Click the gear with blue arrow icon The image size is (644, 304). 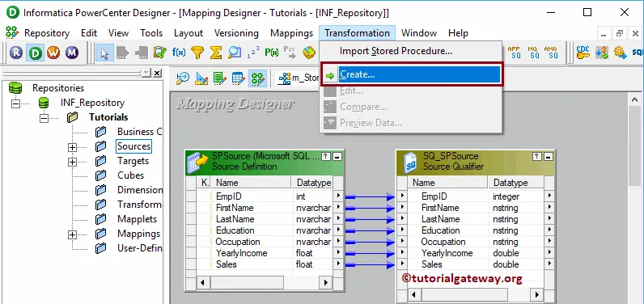[x=621, y=52]
